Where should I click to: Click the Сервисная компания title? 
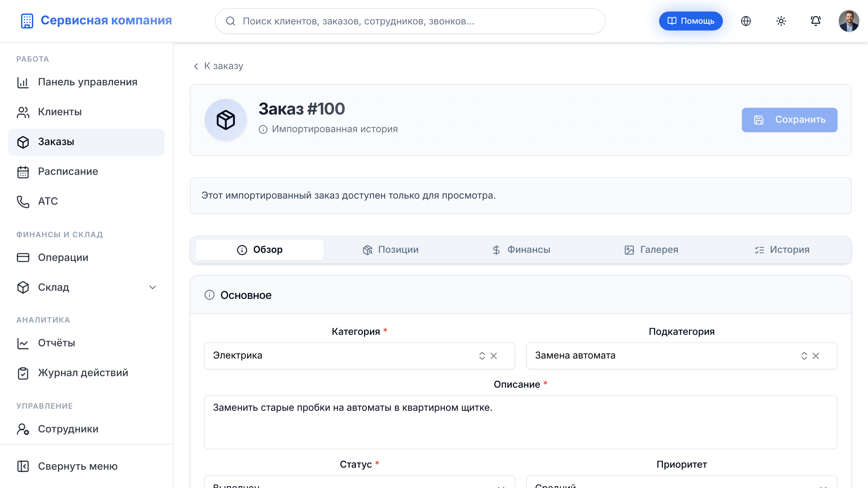click(106, 20)
